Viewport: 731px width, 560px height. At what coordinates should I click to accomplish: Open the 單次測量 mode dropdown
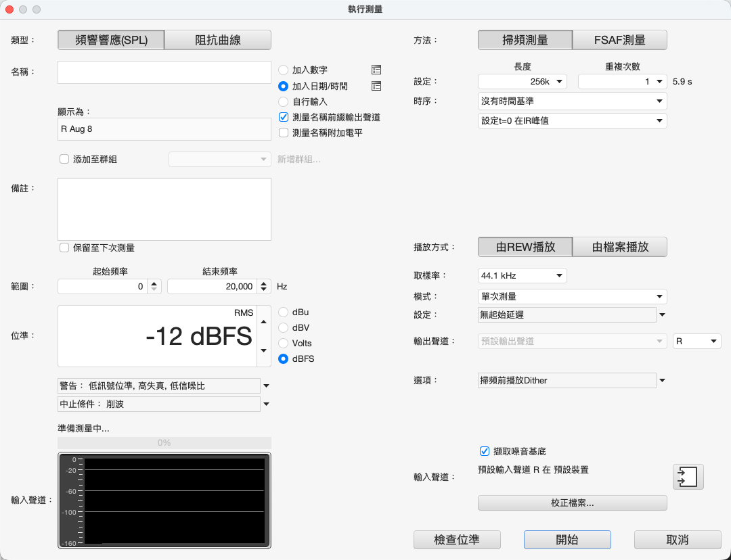tap(573, 296)
